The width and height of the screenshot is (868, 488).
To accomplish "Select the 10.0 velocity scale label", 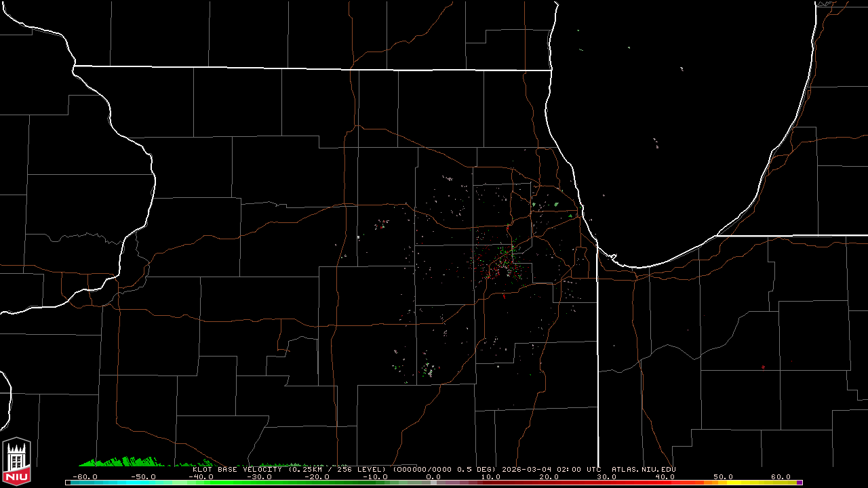I will point(490,477).
